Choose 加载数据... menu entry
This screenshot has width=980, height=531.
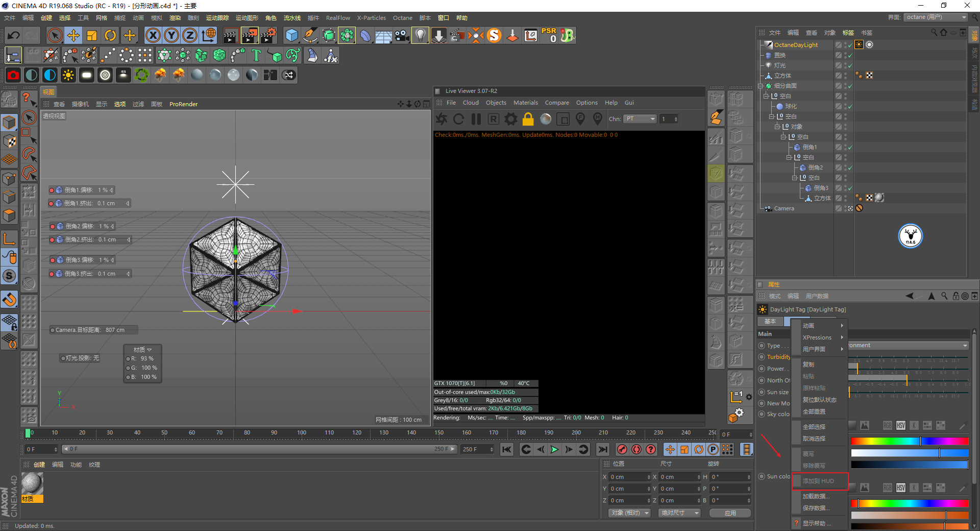click(x=820, y=496)
